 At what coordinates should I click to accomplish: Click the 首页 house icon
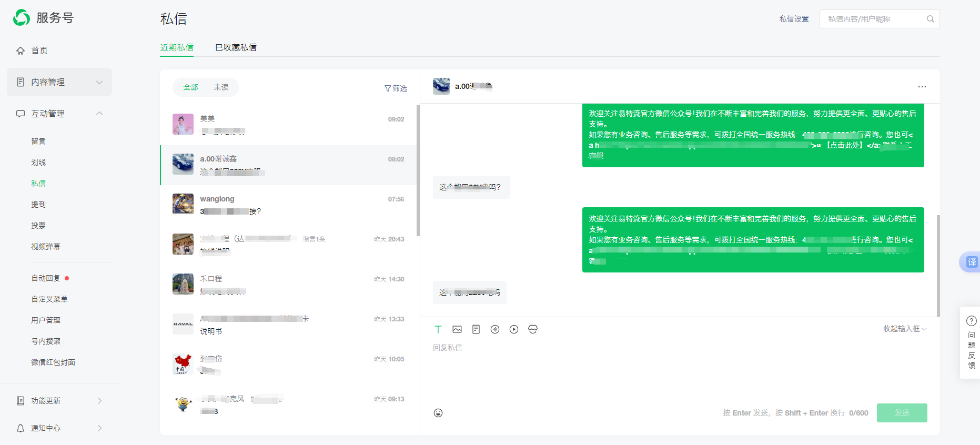click(x=21, y=50)
